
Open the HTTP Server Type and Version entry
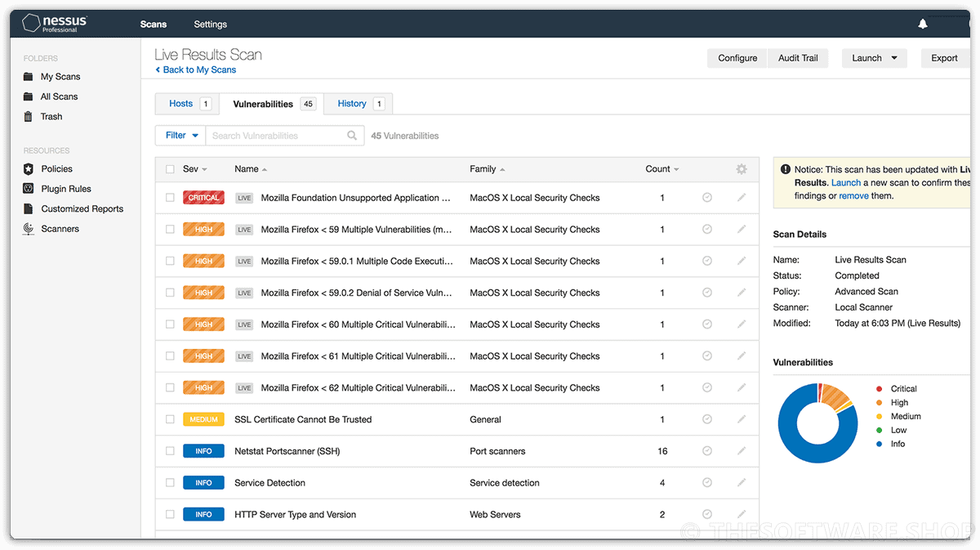click(x=295, y=515)
